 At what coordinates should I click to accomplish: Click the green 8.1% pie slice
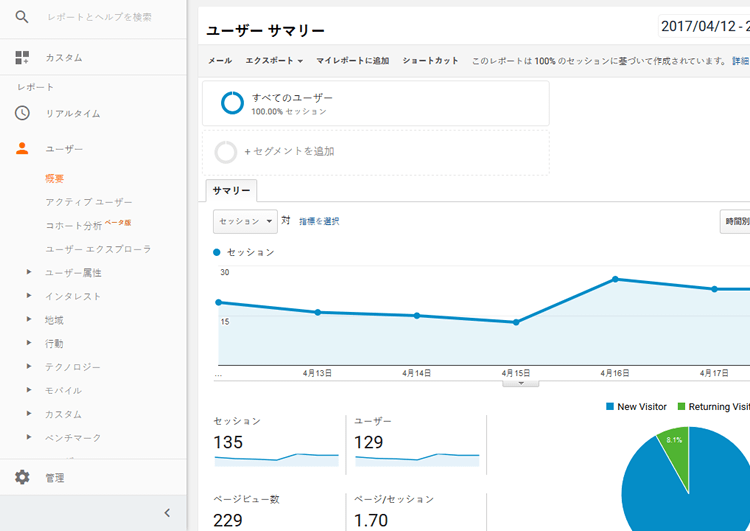tap(675, 450)
